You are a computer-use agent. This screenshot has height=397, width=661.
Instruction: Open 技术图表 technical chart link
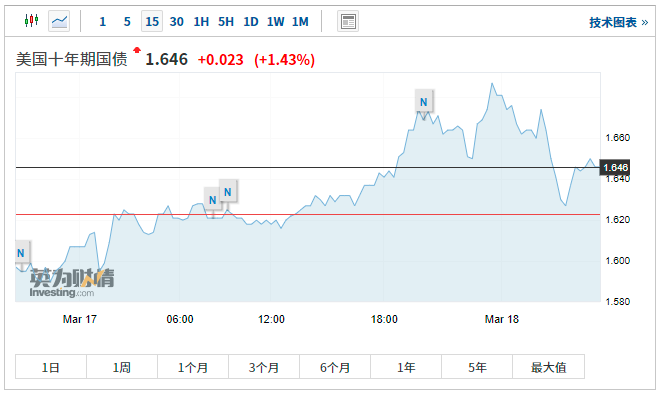pyautogui.click(x=618, y=22)
